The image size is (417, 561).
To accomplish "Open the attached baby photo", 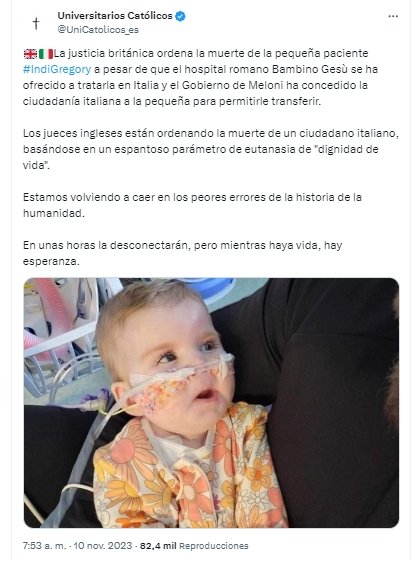I will [x=211, y=403].
